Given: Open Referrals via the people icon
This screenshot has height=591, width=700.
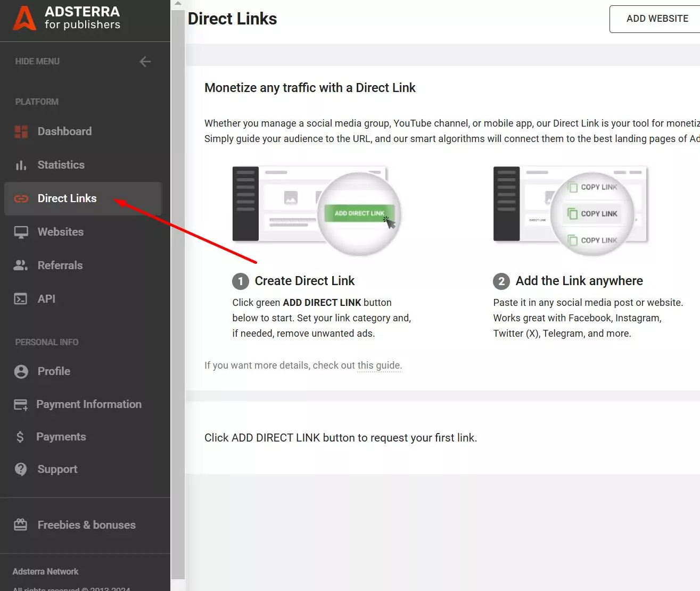Looking at the screenshot, I should 20,265.
